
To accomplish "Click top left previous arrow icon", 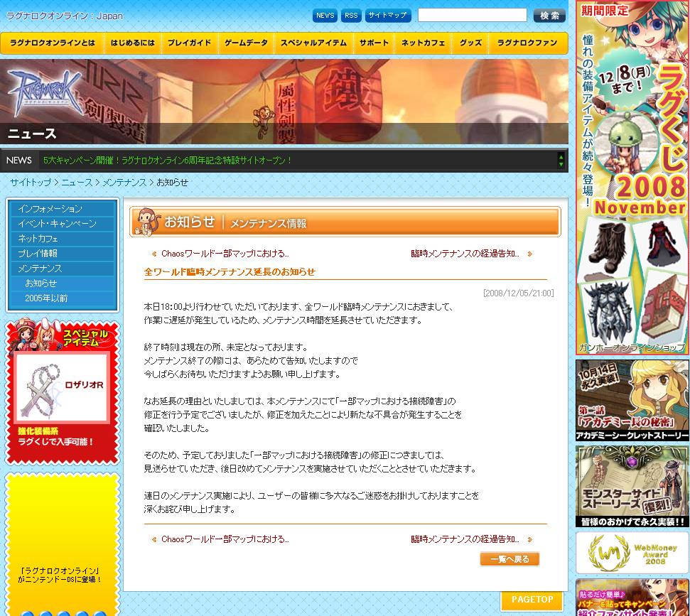I will point(154,254).
